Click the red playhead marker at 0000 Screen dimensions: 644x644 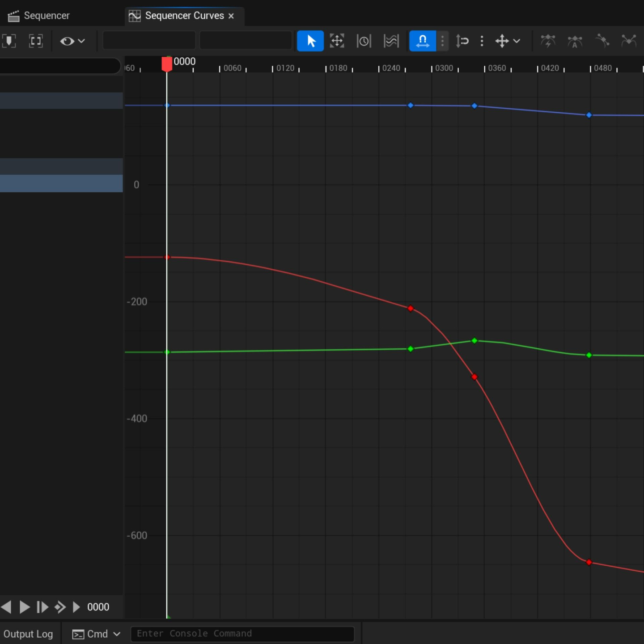point(167,64)
